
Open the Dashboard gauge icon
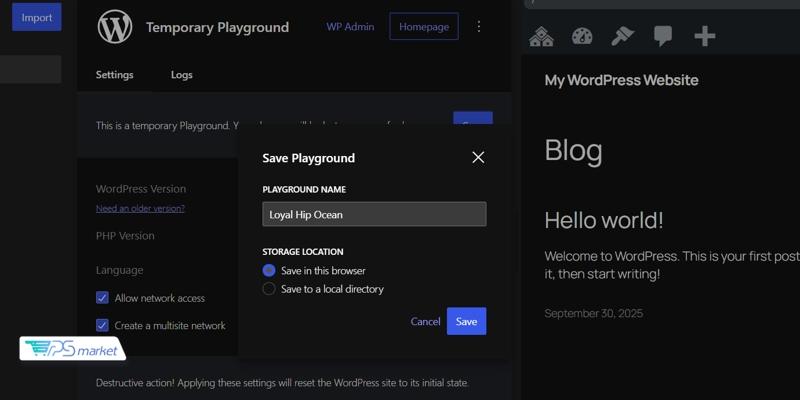[x=582, y=37]
